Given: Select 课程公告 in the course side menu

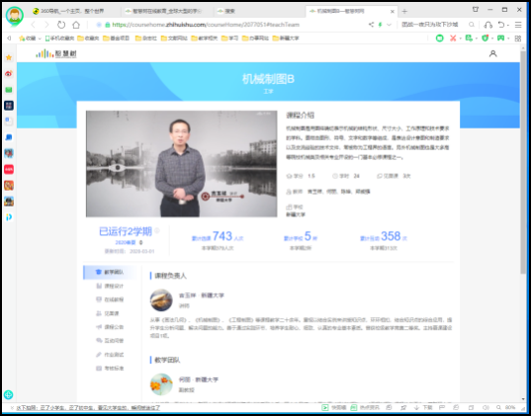Looking at the screenshot, I should (x=111, y=327).
